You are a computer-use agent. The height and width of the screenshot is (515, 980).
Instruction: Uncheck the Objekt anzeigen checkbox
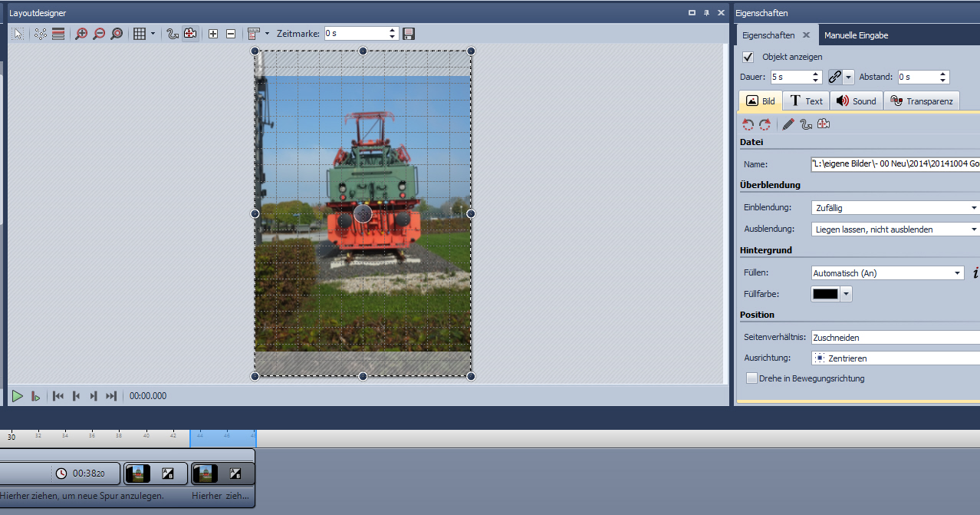[x=748, y=58]
